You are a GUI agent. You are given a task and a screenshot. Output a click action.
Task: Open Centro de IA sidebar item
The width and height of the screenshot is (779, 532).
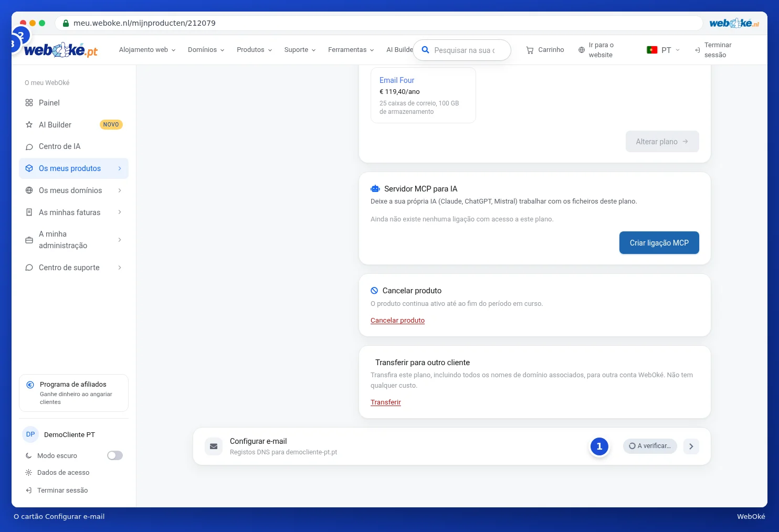point(73,147)
